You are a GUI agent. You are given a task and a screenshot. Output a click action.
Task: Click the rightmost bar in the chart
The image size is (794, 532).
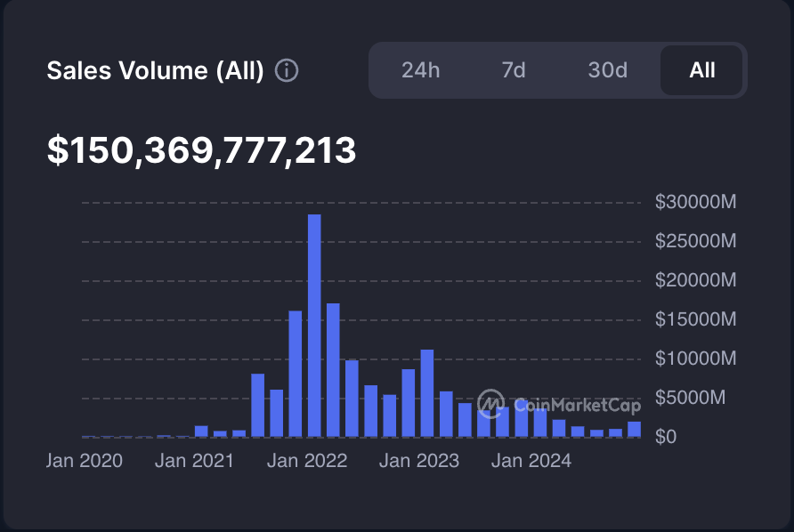pyautogui.click(x=634, y=430)
